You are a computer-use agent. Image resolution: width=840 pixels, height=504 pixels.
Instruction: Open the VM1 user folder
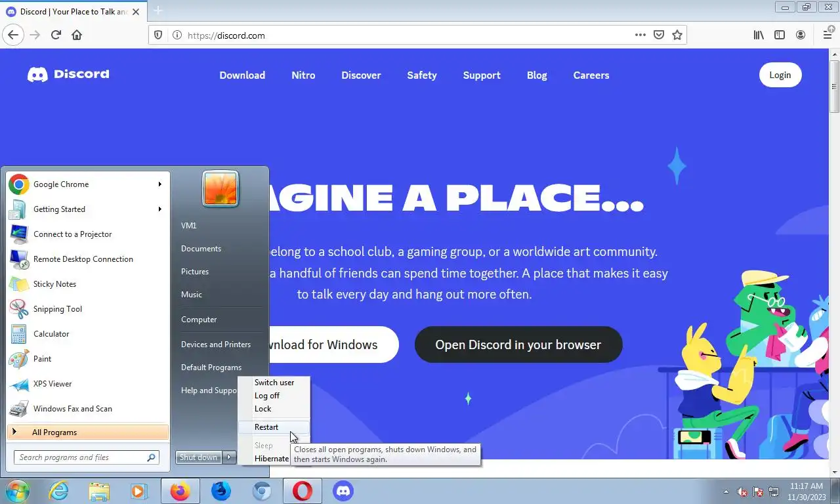189,226
